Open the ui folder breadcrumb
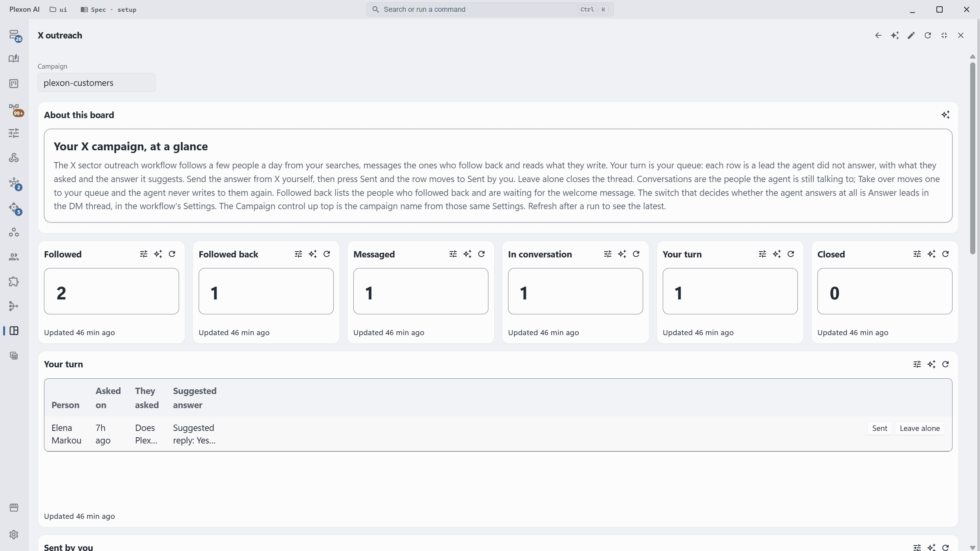This screenshot has height=551, width=980. 59,9
